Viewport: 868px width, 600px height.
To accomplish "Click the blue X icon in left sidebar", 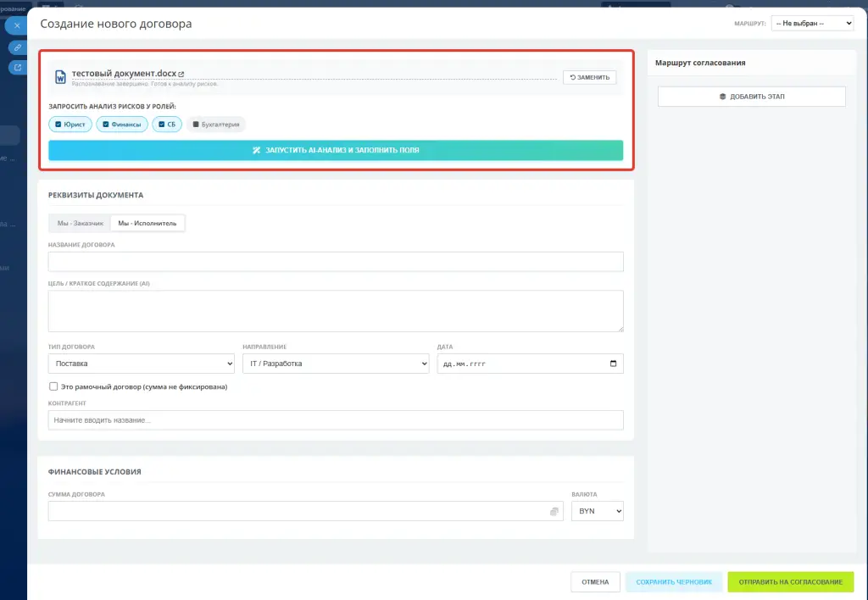I will 18,25.
